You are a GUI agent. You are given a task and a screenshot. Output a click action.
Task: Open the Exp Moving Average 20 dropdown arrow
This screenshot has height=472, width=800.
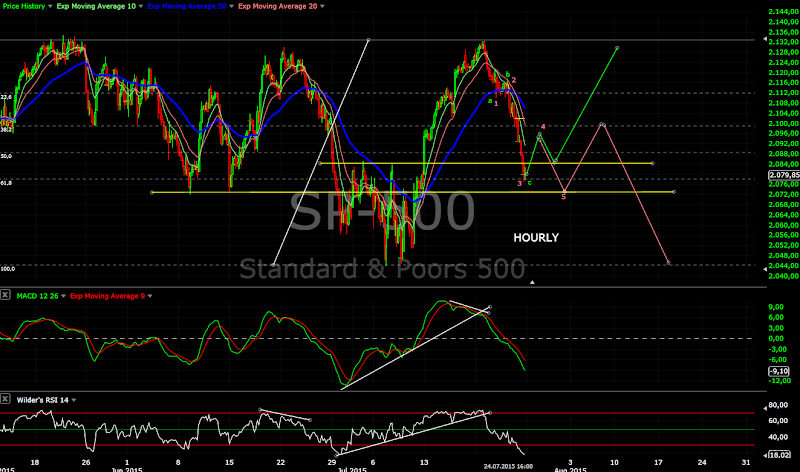[x=322, y=7]
